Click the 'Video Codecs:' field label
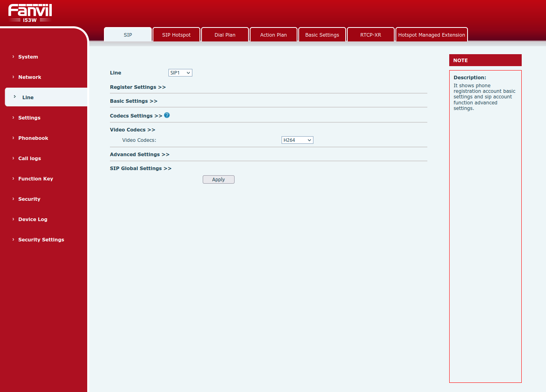 pyautogui.click(x=139, y=140)
